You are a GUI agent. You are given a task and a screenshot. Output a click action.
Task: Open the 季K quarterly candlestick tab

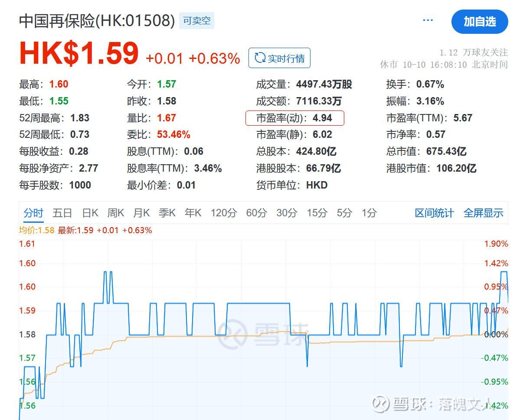pyautogui.click(x=167, y=213)
